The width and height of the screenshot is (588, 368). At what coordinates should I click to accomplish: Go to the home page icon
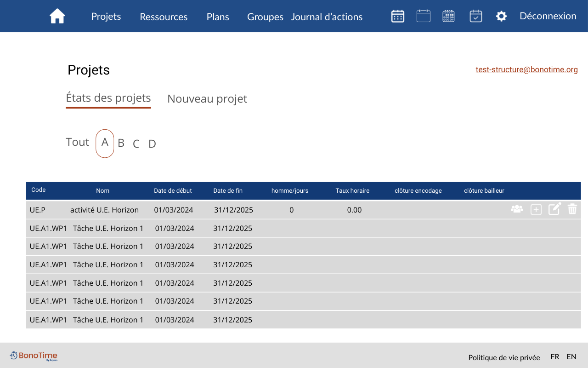tap(57, 16)
